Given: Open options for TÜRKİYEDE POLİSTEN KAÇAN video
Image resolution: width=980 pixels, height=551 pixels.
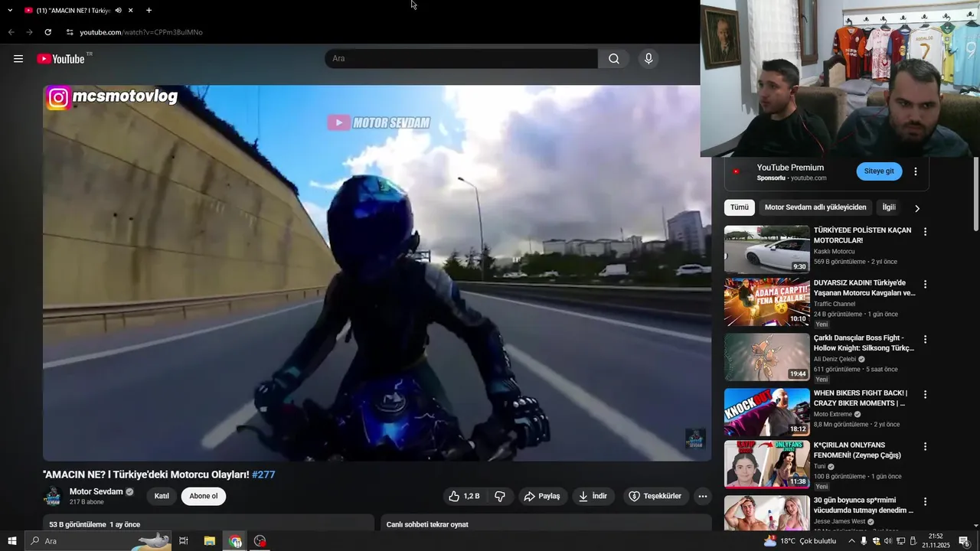Looking at the screenshot, I should point(925,232).
